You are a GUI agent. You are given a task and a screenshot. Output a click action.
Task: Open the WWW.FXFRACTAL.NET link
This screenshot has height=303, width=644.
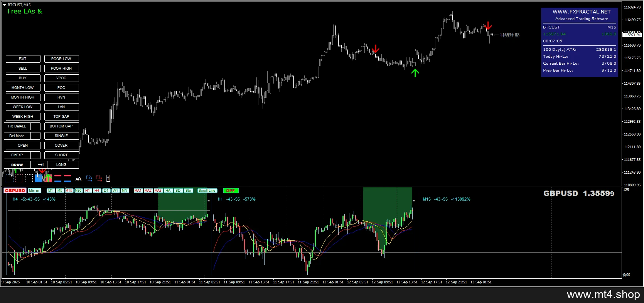(x=582, y=12)
